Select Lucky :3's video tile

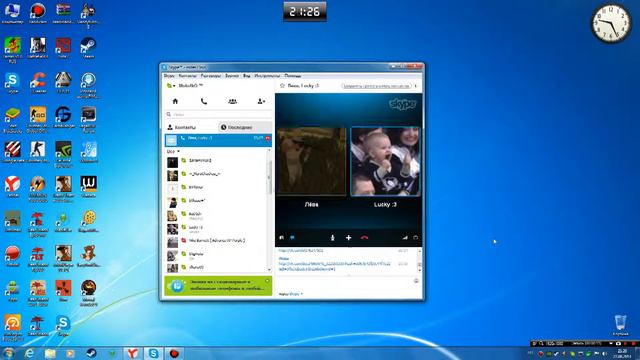(x=385, y=161)
